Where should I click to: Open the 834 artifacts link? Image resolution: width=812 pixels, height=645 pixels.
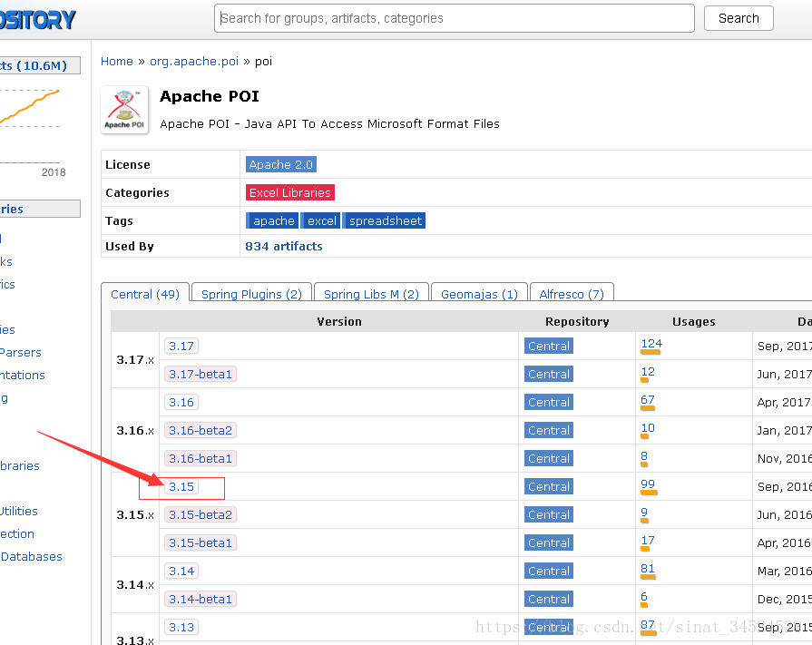(284, 247)
